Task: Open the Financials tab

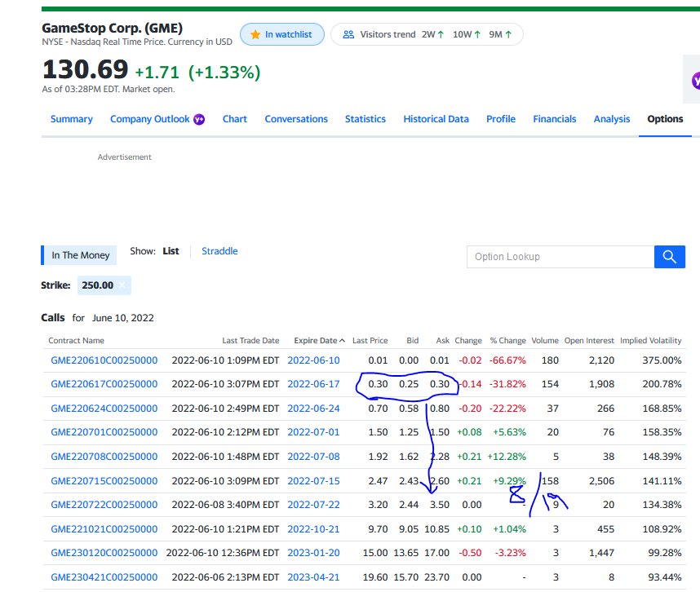Action: tap(555, 119)
